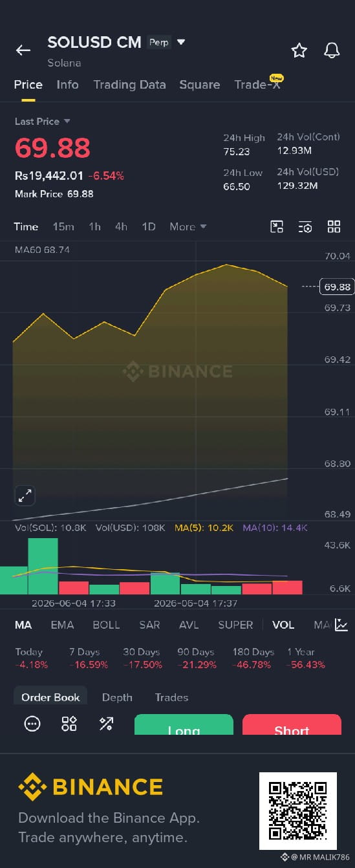
Task: Click the MA60 68.74 label
Action: pyautogui.click(x=42, y=250)
